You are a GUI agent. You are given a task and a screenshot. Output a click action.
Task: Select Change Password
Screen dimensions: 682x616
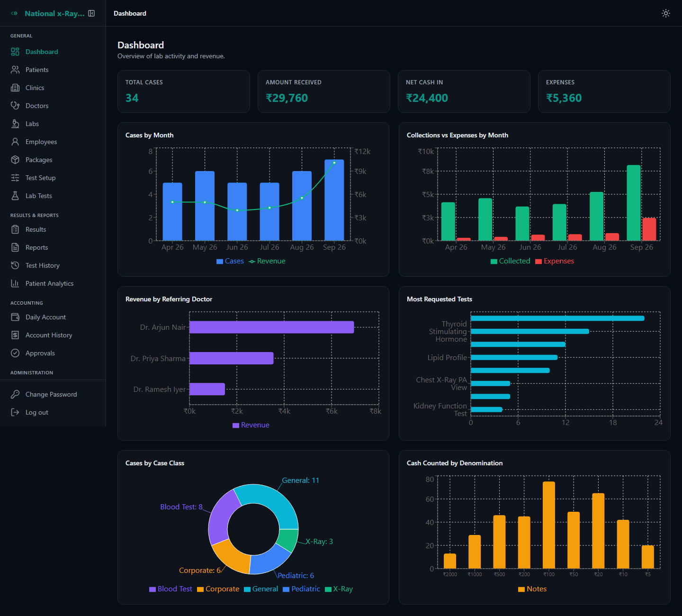click(x=53, y=394)
